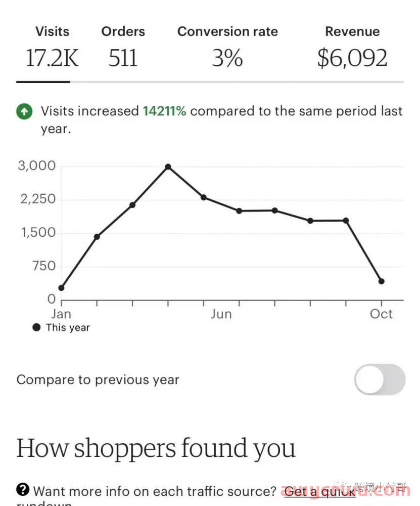Image resolution: width=420 pixels, height=506 pixels.
Task: Click the 17.2K visits figure
Action: (52, 58)
